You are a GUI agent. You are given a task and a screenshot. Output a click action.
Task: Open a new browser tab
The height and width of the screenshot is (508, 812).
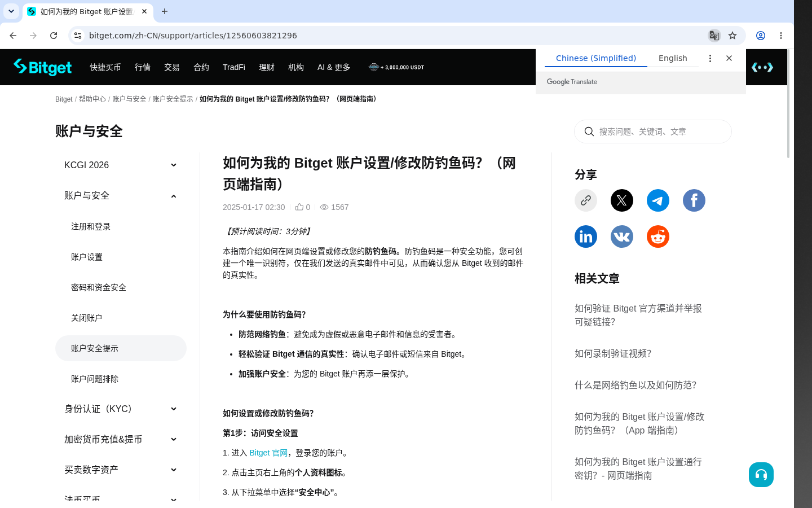point(165,11)
